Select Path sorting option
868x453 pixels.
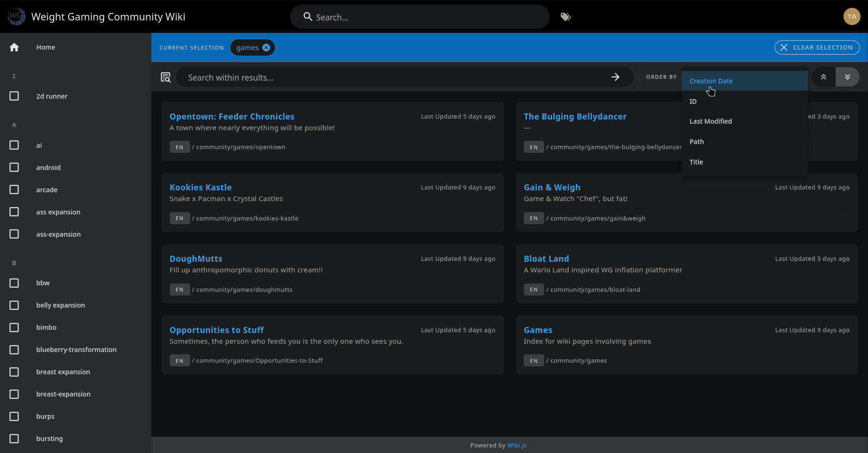[696, 142]
